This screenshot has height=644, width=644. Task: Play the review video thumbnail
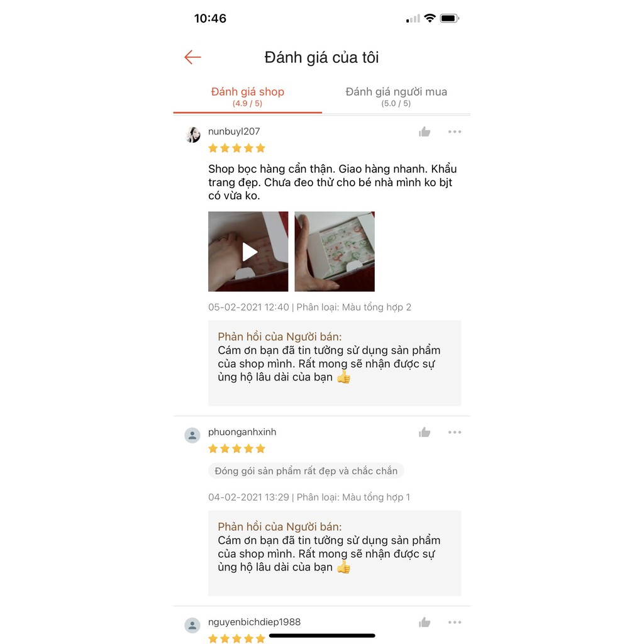click(x=248, y=252)
